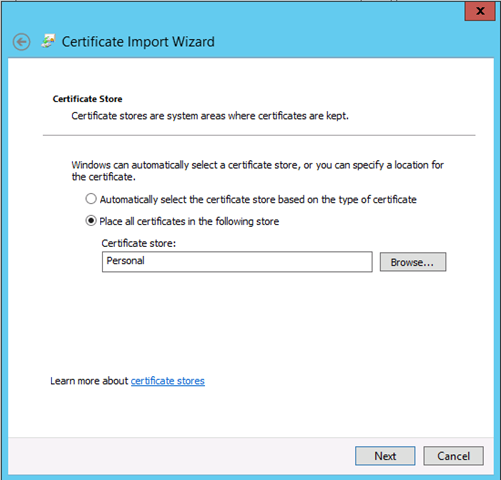This screenshot has width=501, height=480.
Task: Click the 'Certificate store:' field label
Action: point(139,243)
